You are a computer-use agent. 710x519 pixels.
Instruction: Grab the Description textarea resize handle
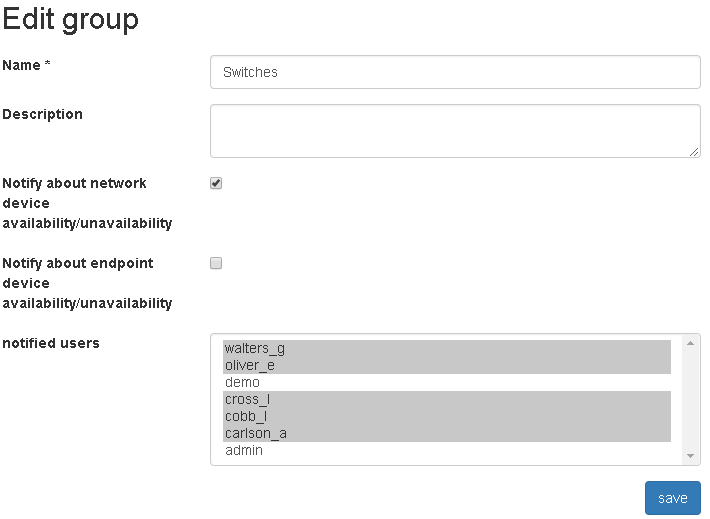coord(694,152)
